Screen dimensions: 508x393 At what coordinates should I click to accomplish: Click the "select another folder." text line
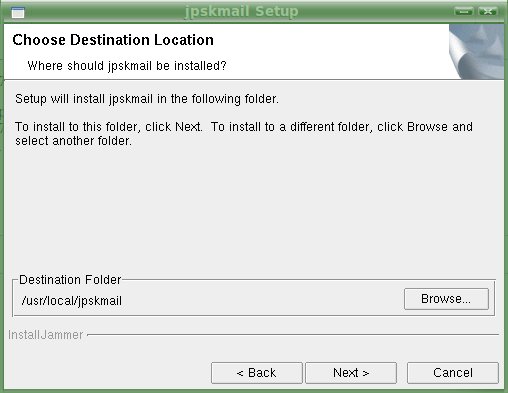(x=73, y=141)
